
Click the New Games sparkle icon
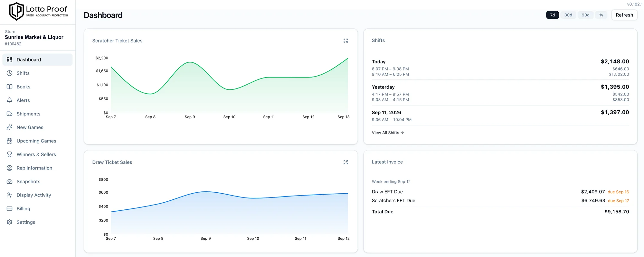pos(10,127)
